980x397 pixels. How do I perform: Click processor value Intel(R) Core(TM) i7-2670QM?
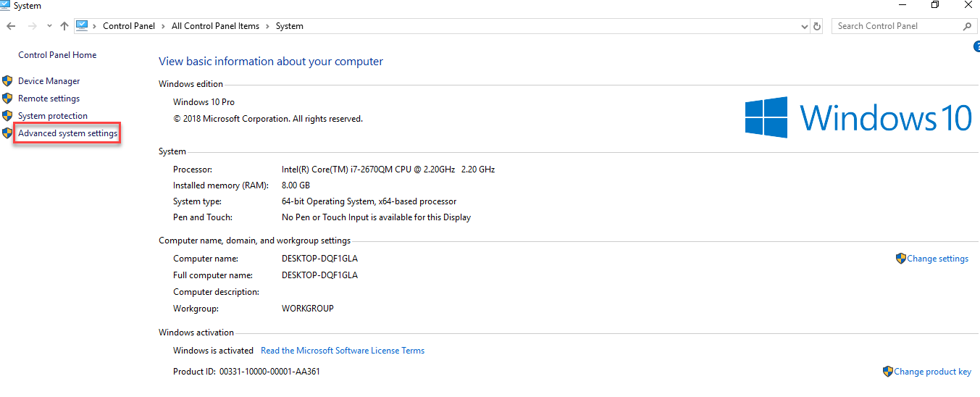[x=388, y=170]
